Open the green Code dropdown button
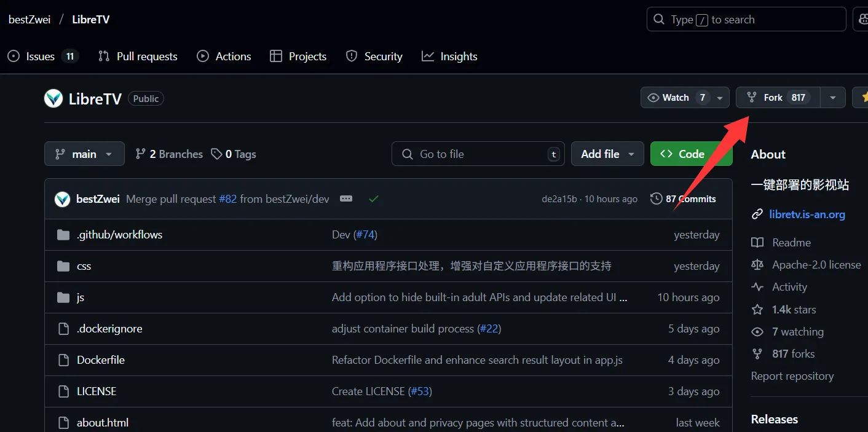The width and height of the screenshot is (868, 432). (x=691, y=154)
